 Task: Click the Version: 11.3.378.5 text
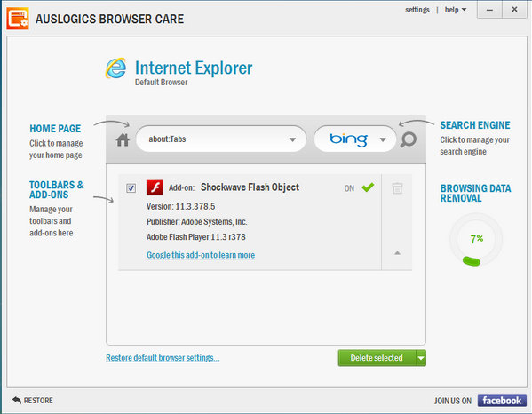pyautogui.click(x=180, y=206)
